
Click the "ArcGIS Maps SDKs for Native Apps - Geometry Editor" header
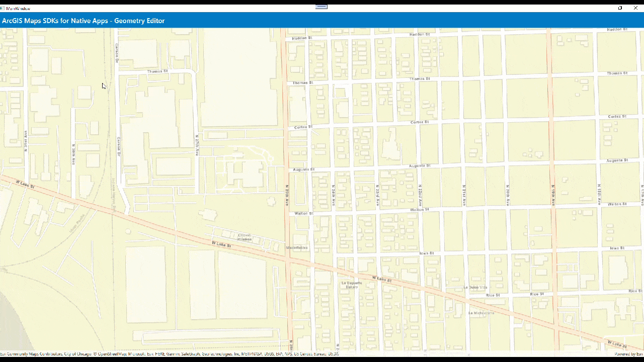pos(84,21)
